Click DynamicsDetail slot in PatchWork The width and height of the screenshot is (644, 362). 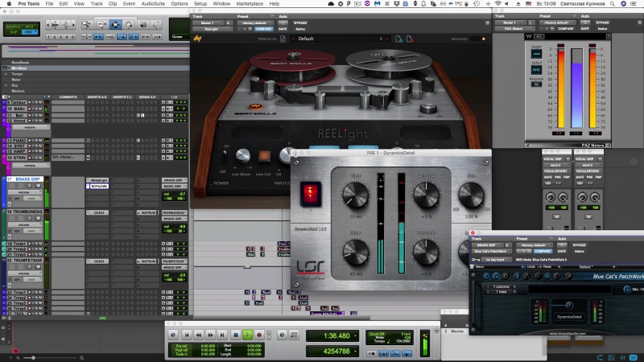(x=569, y=317)
